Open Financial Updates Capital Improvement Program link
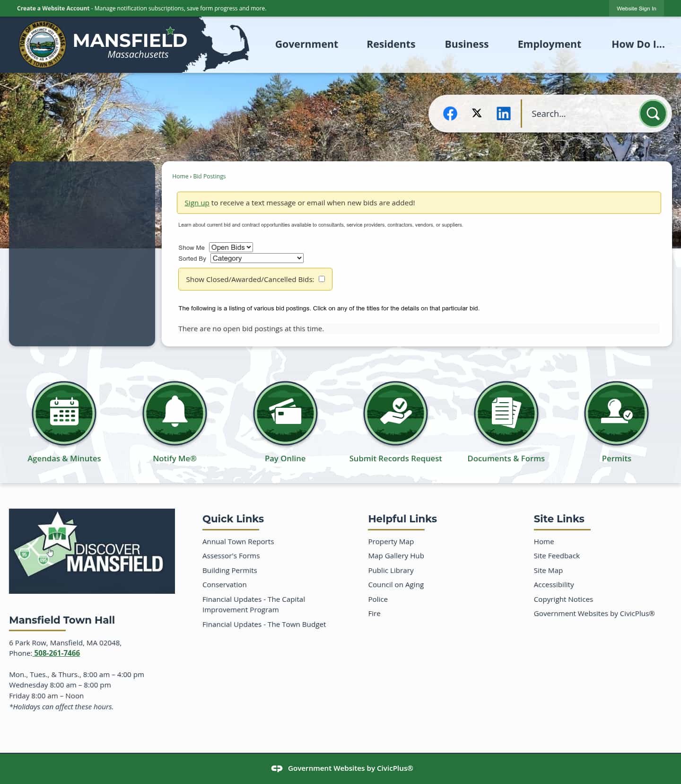This screenshot has height=784, width=681. 253,604
